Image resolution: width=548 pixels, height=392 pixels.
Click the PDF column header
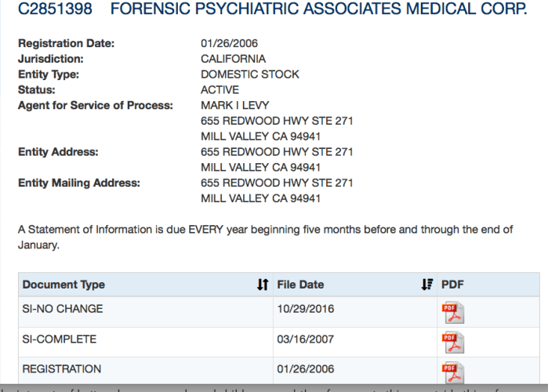pos(452,285)
